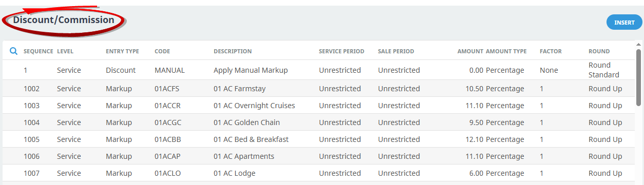Click the DESCRIPTION column header

233,51
